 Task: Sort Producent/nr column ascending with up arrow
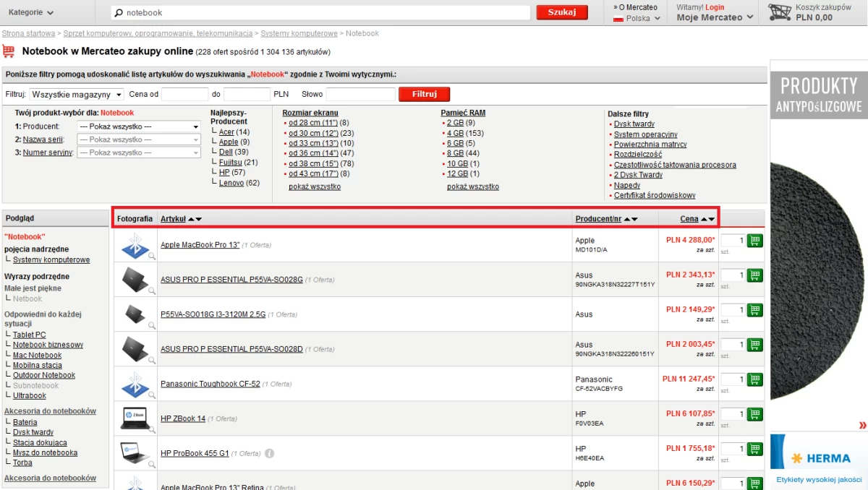[x=627, y=219]
